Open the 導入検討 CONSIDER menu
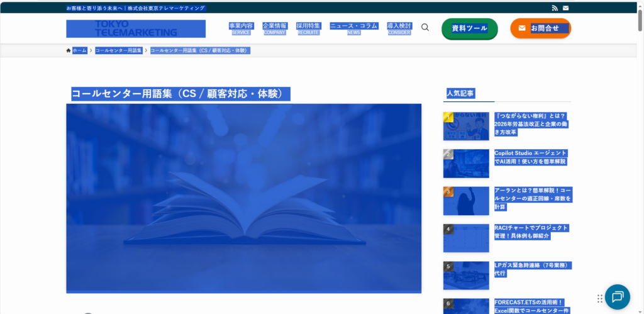This screenshot has width=644, height=314. tap(399, 28)
